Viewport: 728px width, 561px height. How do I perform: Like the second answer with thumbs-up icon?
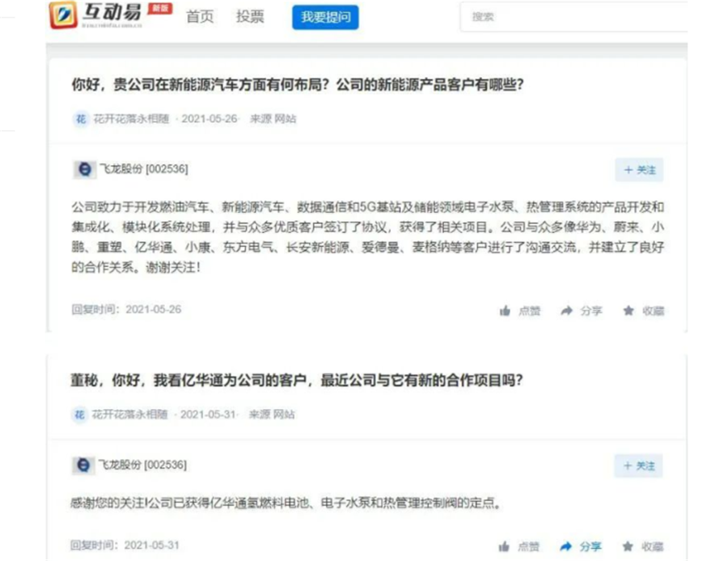coord(504,546)
